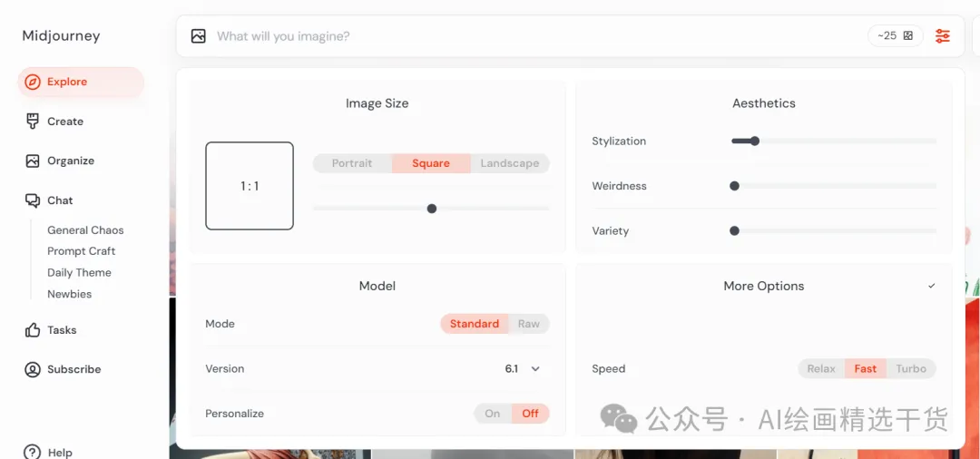Set Speed to Relax

click(x=820, y=369)
